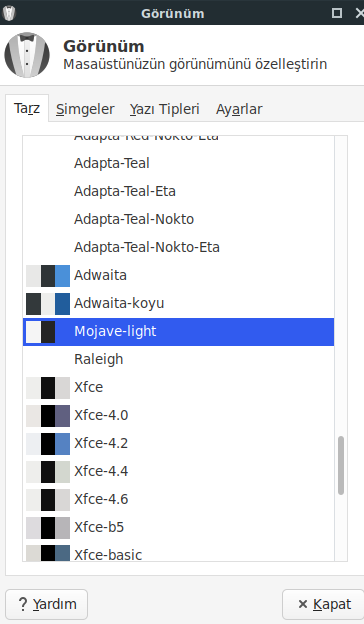Go to the Ayarlar tab
Screen dimensions: 364x624
(239, 109)
